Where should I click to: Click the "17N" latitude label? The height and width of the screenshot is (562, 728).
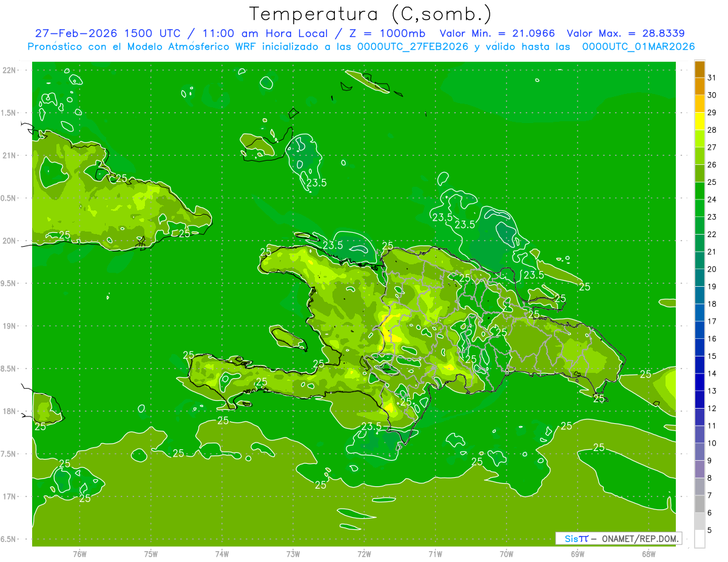coord(9,497)
